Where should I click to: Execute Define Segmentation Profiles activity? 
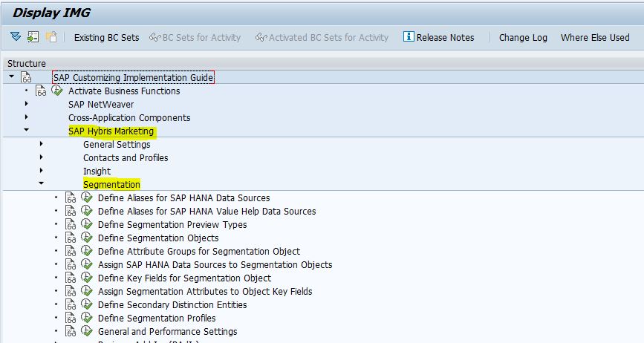[87, 318]
